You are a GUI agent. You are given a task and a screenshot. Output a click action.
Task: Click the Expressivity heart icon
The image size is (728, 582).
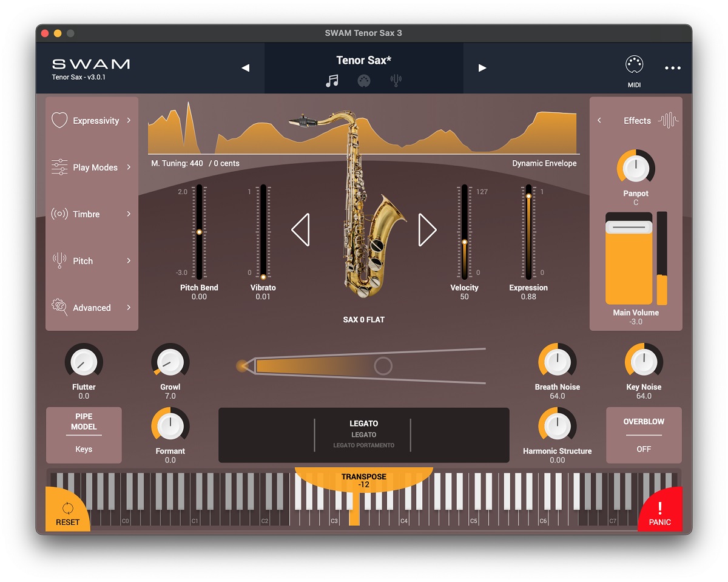point(59,120)
